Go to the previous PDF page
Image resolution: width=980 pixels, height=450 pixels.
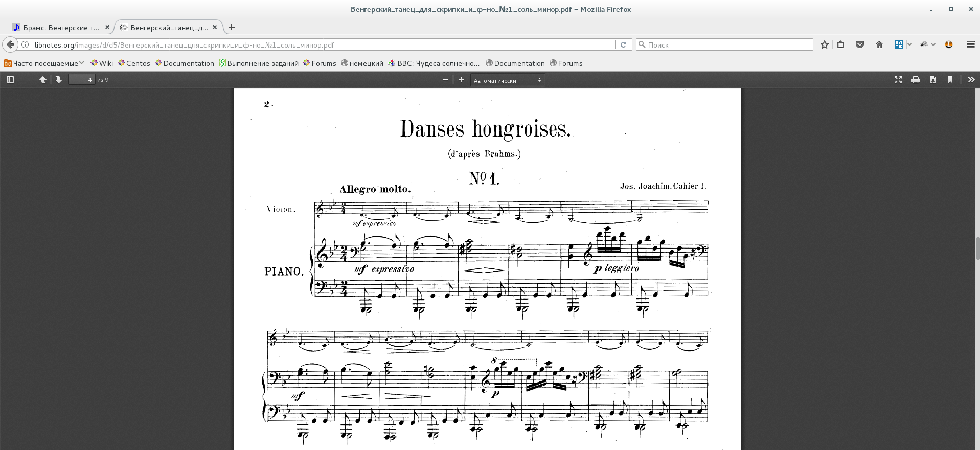43,80
